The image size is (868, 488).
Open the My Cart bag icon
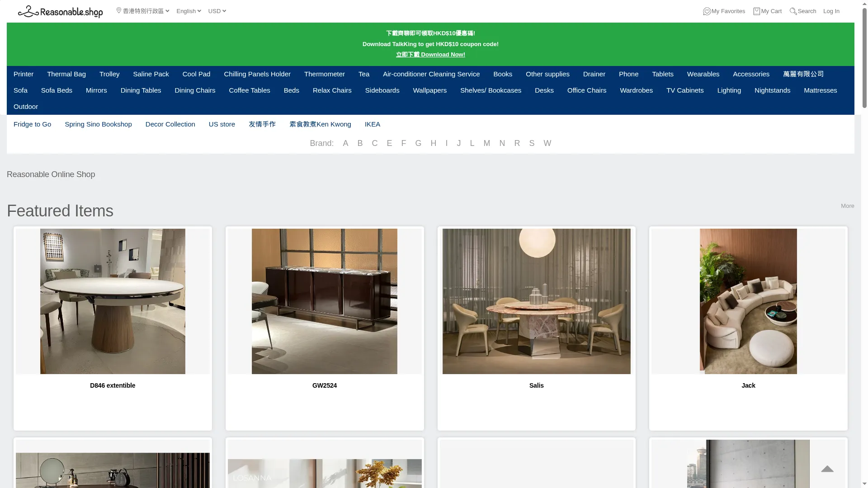pos(757,11)
